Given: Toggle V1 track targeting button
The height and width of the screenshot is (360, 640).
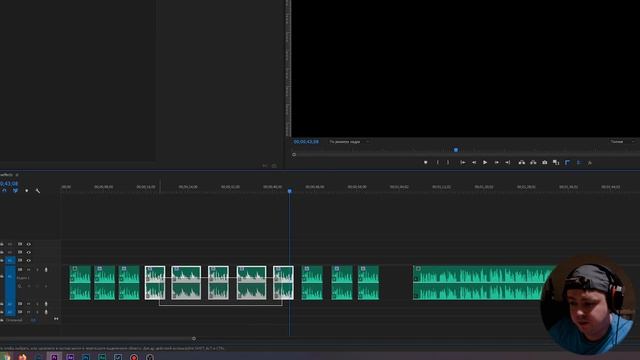Looking at the screenshot, I should point(10,260).
